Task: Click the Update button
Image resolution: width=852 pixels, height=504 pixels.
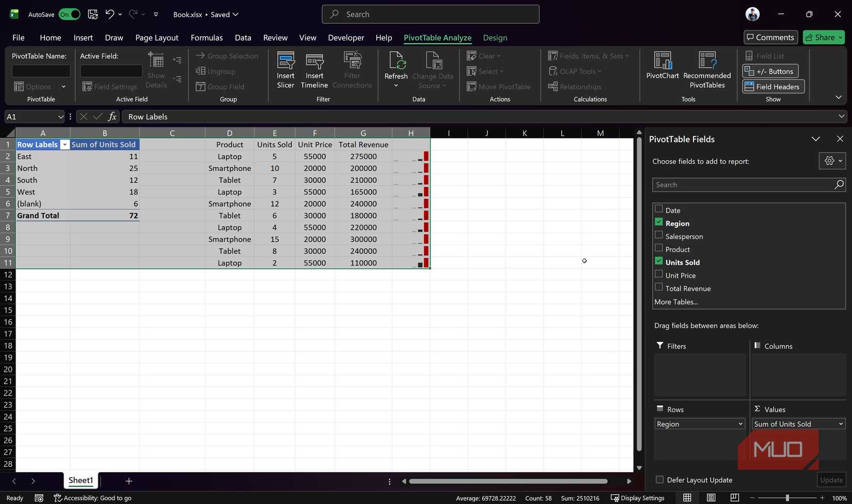Action: [831, 480]
